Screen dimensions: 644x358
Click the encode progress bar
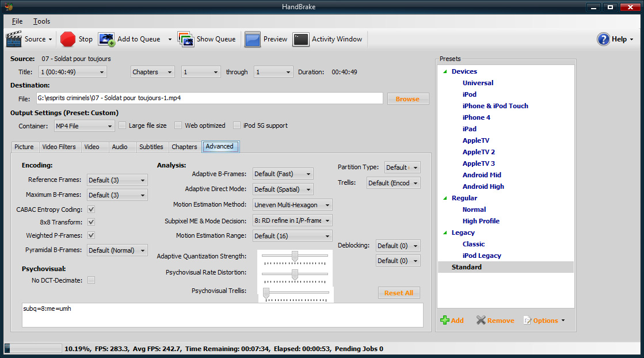pos(34,349)
